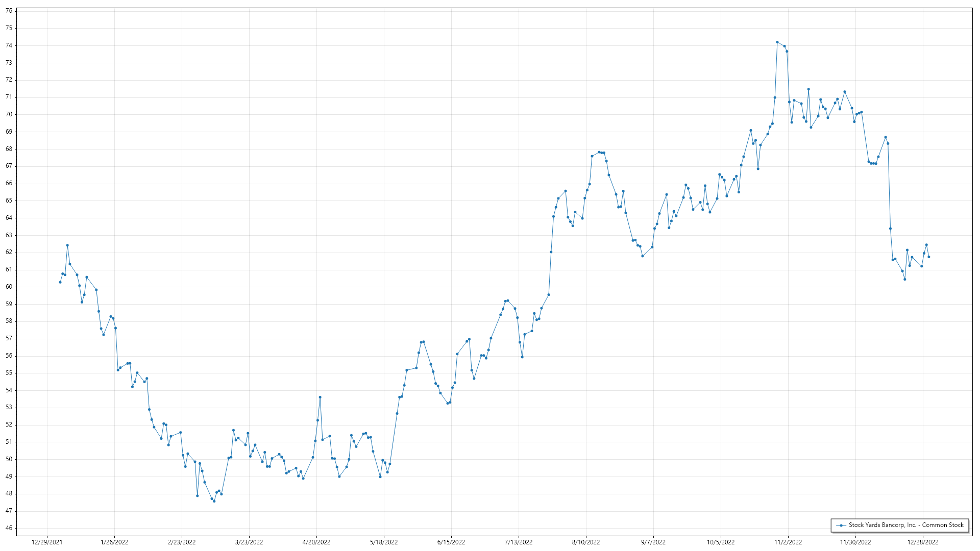Click the 76 y-axis tick label
The width and height of the screenshot is (980, 551).
point(9,11)
